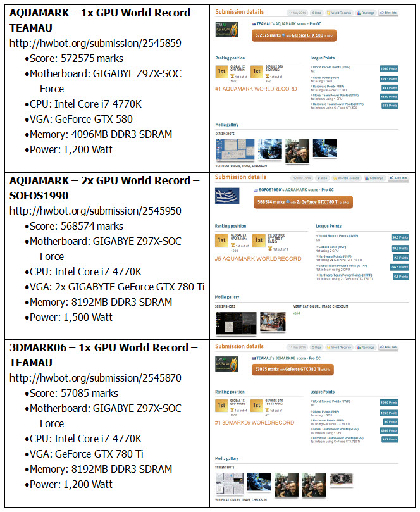Screen dimensions: 420x512
Task: Open Rankings in 3DMARK06 submission
Action: [366, 347]
